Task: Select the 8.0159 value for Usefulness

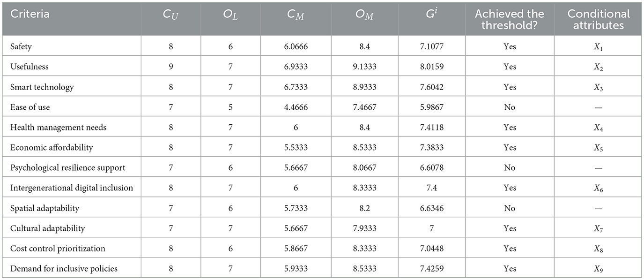Action: (x=432, y=67)
